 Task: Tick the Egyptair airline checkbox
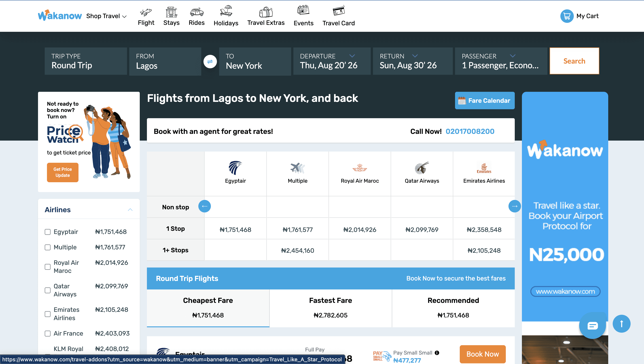[x=47, y=232]
